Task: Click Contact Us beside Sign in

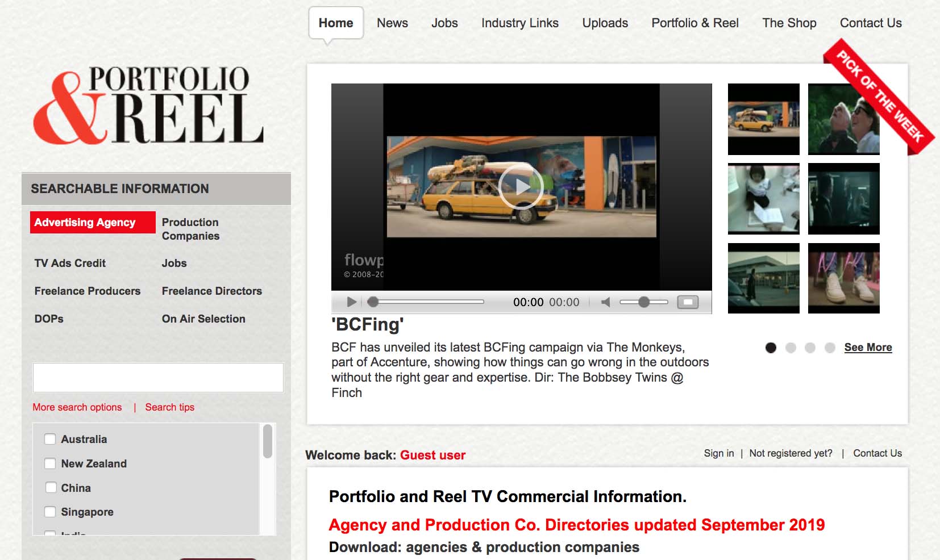Action: coord(877,453)
